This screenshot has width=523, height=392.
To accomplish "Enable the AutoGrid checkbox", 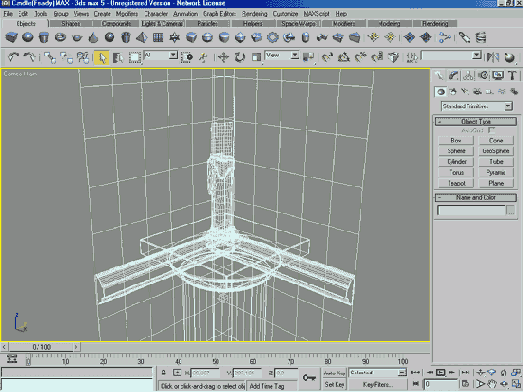I will [491, 130].
